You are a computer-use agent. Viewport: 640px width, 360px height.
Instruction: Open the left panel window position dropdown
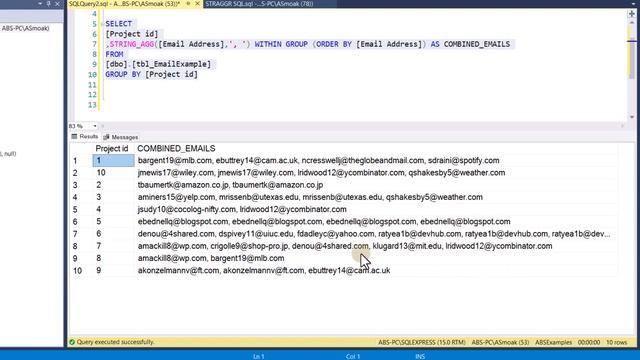(x=40, y=4)
